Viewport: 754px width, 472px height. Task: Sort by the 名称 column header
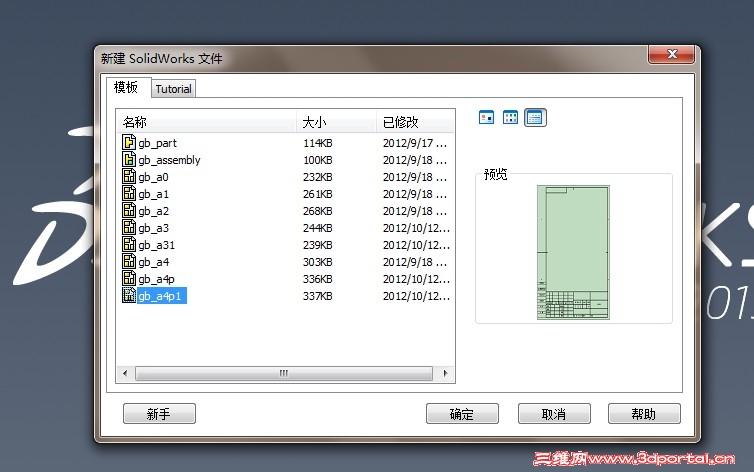[207, 122]
